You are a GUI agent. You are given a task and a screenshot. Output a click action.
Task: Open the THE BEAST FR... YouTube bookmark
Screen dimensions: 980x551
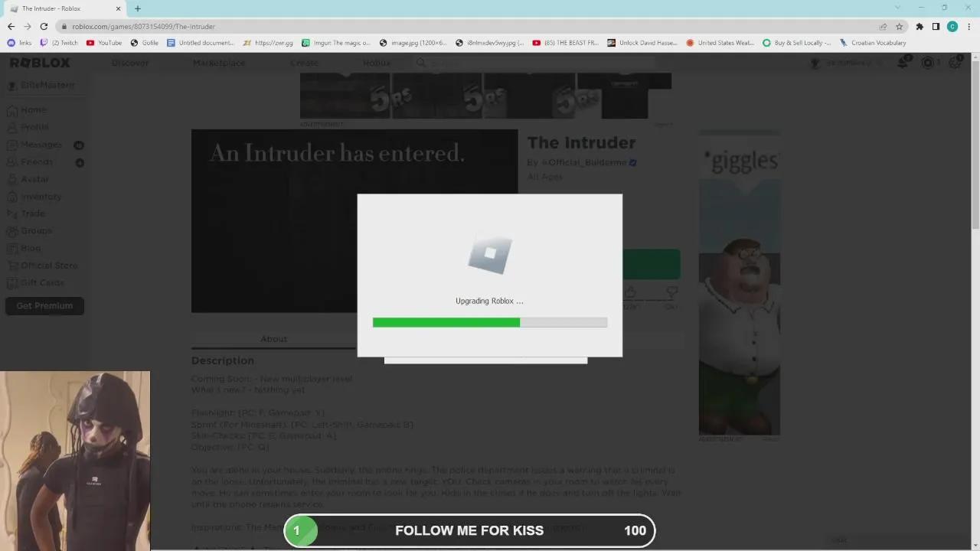[x=566, y=43]
